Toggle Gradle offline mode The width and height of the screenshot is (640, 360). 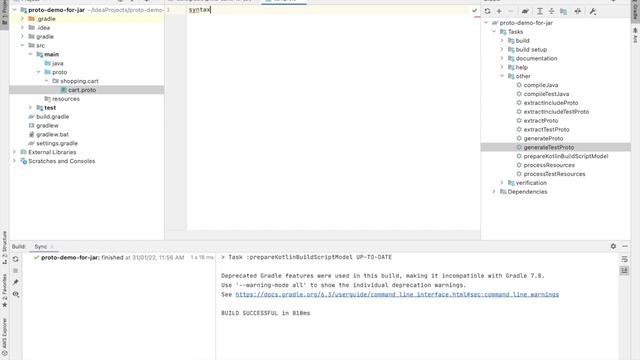pos(578,11)
